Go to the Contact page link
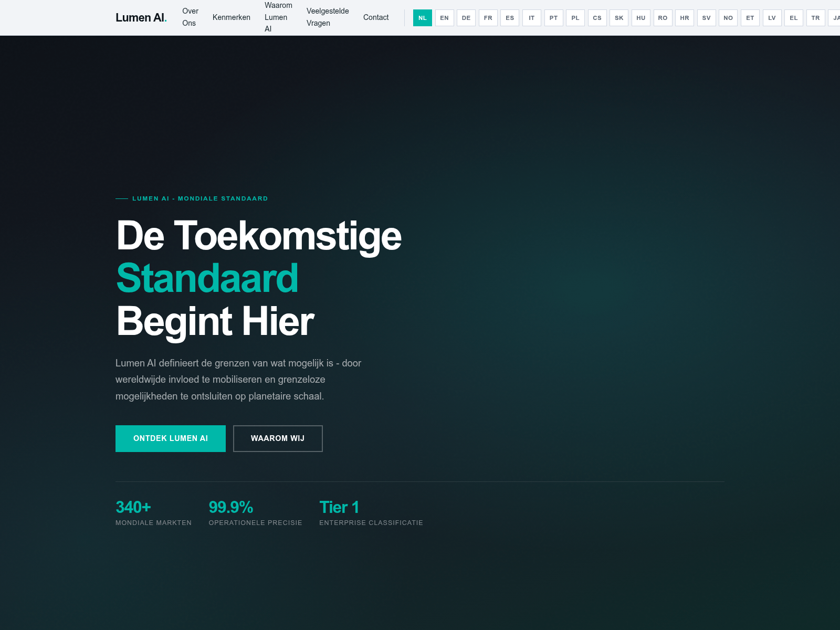Screen dimensions: 840x630 (376, 17)
